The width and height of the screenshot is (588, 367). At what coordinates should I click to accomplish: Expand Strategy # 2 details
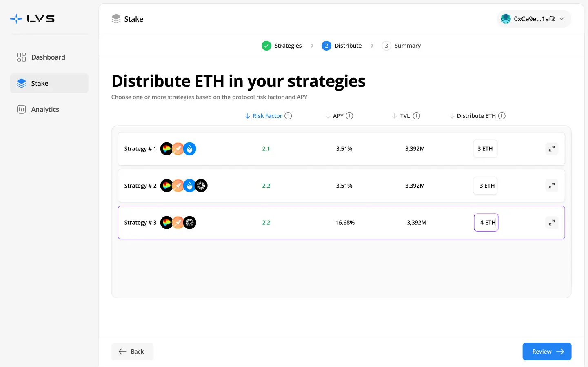click(552, 186)
